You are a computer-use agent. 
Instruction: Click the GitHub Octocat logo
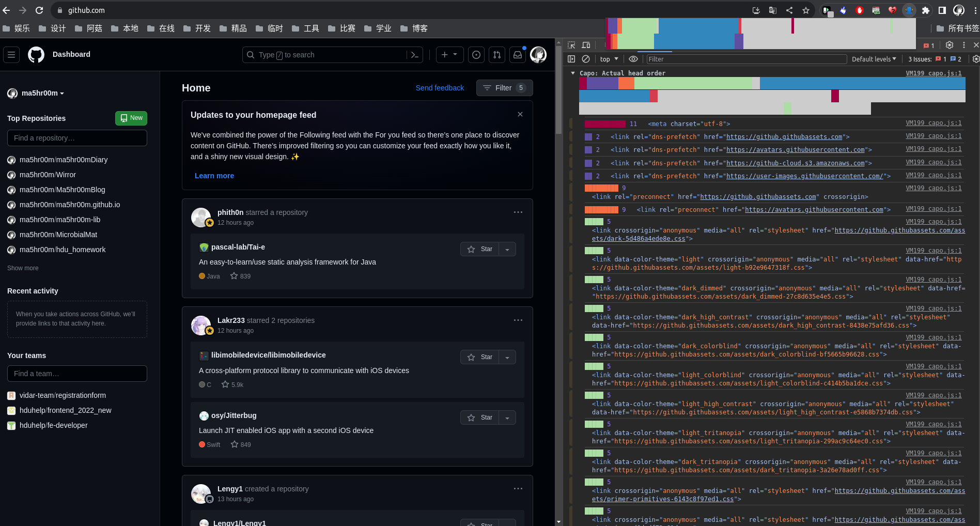pyautogui.click(x=36, y=54)
